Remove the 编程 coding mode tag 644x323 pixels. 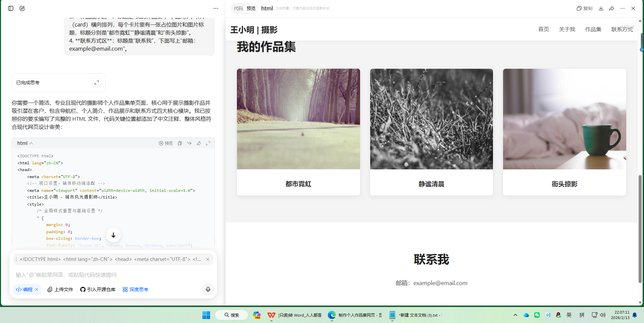coord(37,289)
